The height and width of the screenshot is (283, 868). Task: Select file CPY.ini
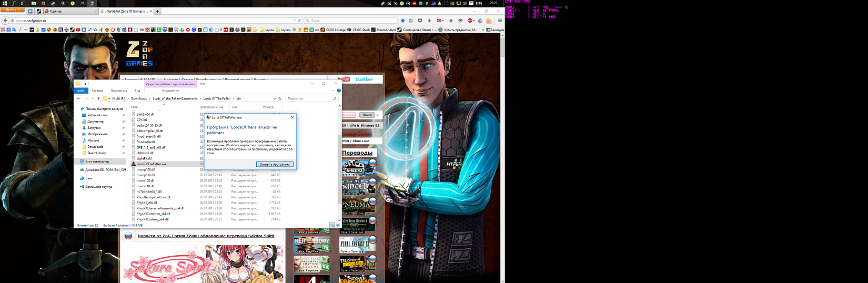142,120
